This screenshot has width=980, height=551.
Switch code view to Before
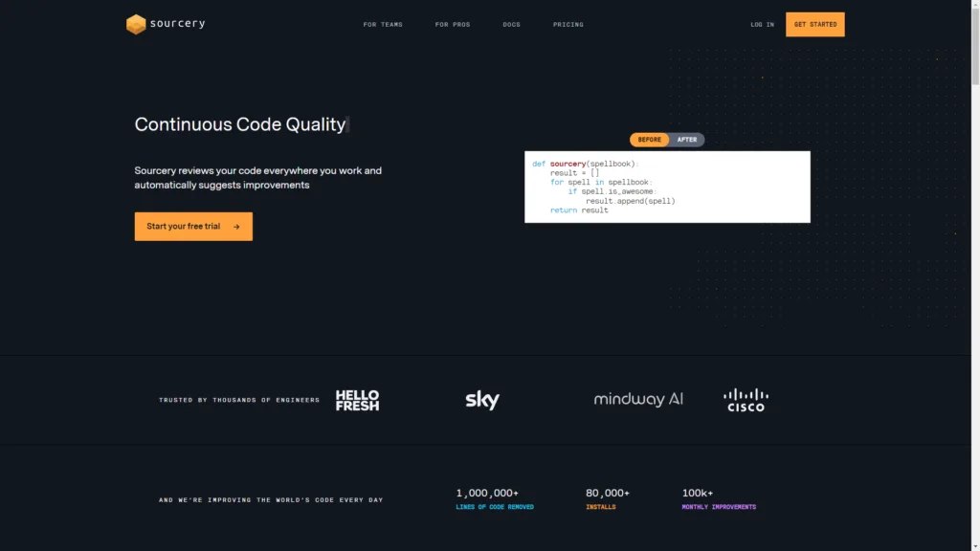tap(649, 140)
